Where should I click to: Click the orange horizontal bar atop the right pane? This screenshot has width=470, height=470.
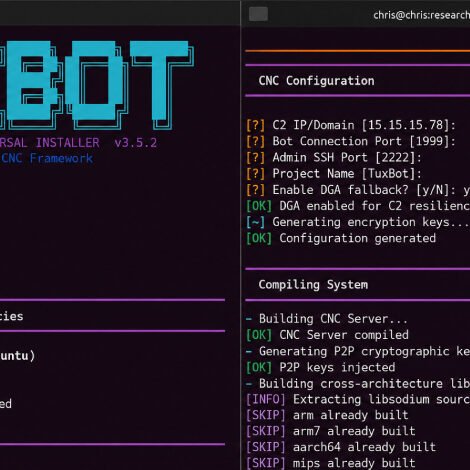(x=357, y=51)
